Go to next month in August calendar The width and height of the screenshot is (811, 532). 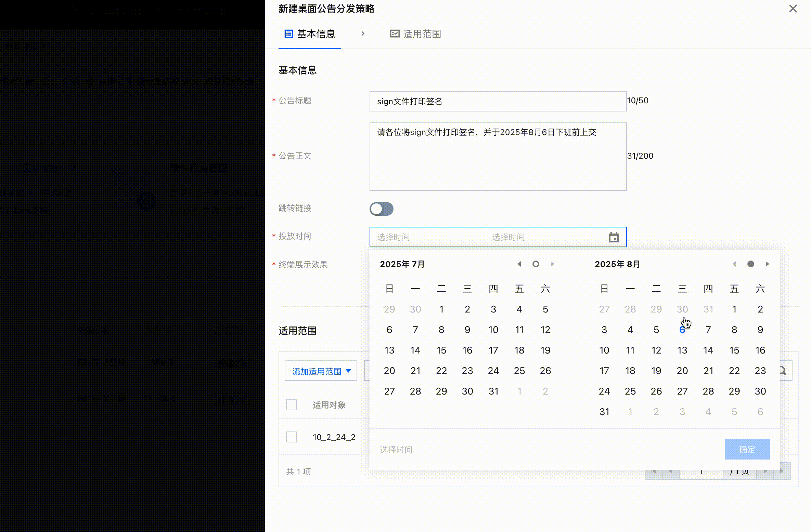click(x=767, y=264)
